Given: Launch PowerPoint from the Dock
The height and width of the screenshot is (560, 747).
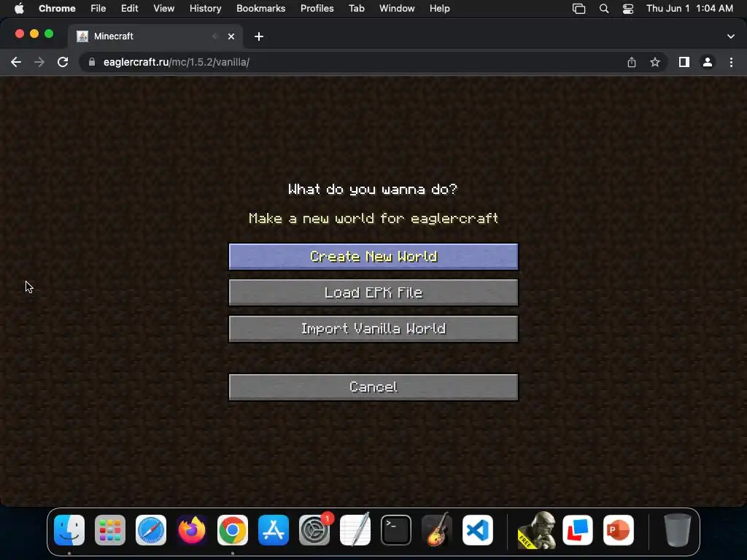Looking at the screenshot, I should (619, 530).
